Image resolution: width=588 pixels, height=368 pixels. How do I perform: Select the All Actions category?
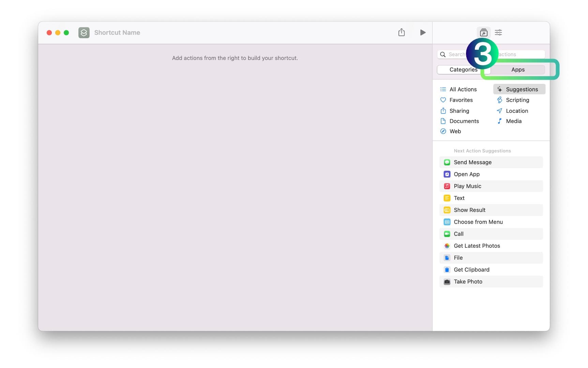click(463, 89)
